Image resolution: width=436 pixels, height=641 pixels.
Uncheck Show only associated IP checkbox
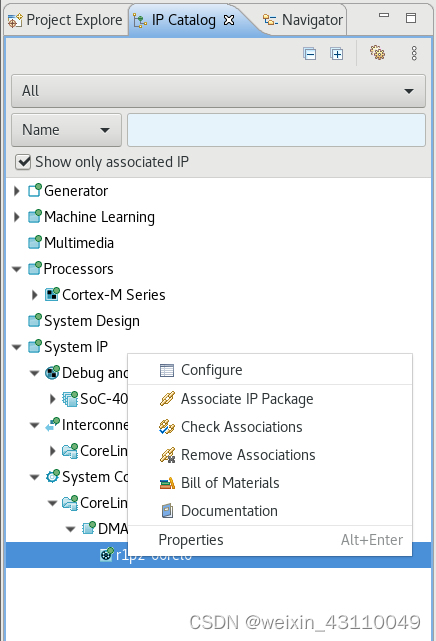[x=23, y=162]
